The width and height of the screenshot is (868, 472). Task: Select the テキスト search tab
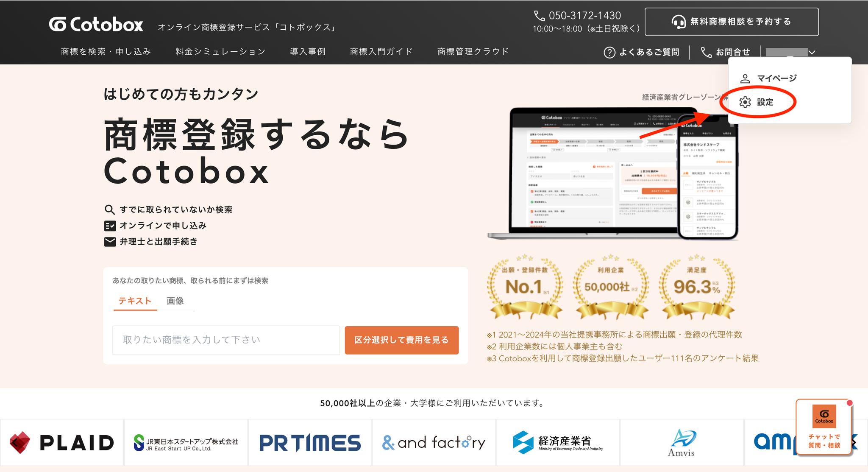pos(135,301)
